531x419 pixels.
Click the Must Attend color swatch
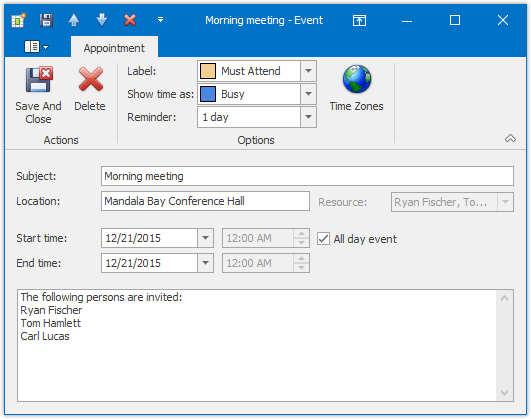208,71
